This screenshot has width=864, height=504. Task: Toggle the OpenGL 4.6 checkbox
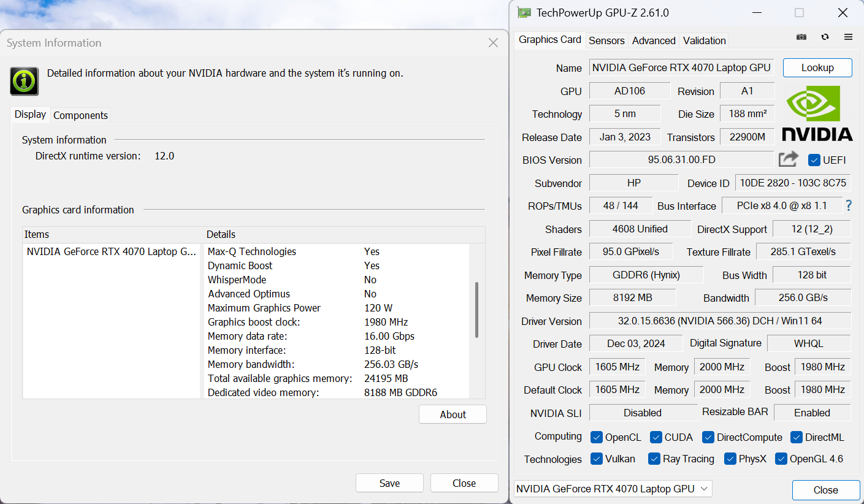[x=781, y=459]
